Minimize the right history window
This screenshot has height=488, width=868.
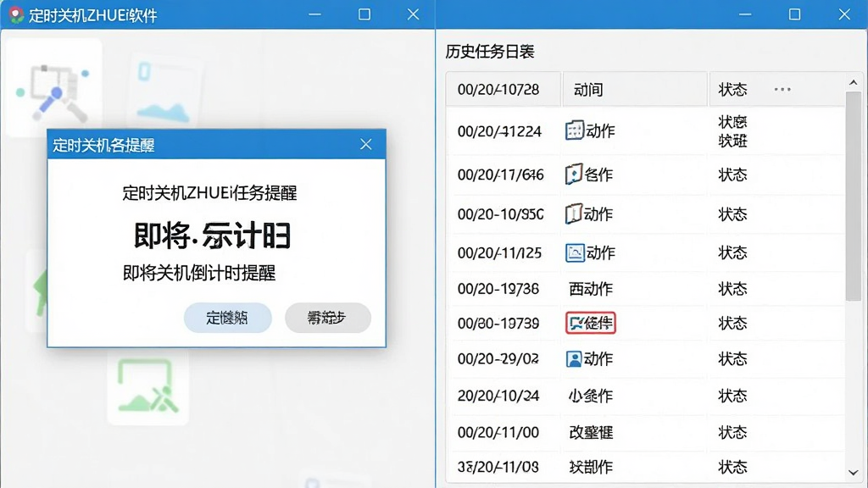(745, 14)
